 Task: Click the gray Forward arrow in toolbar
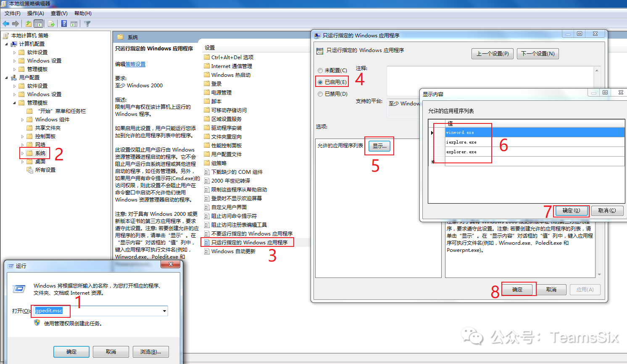[x=16, y=24]
